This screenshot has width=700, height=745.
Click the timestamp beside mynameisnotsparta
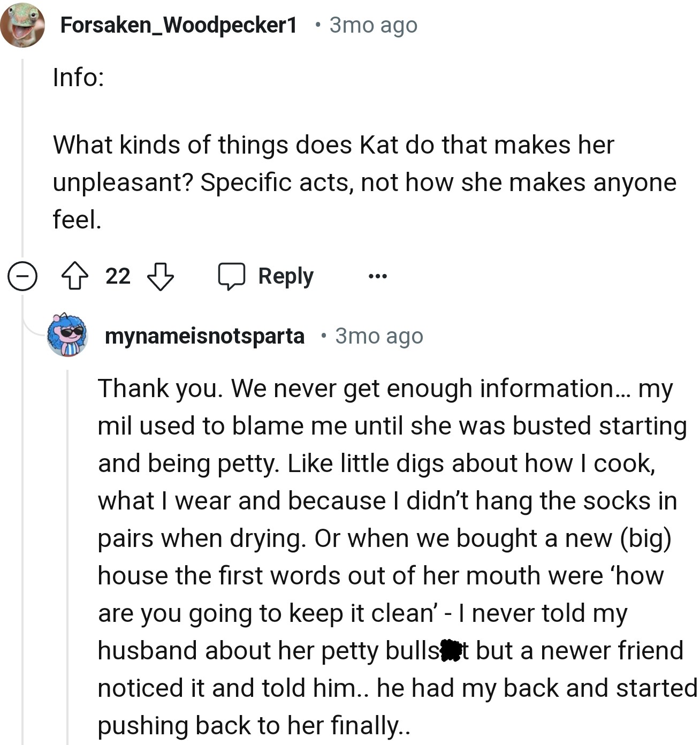pyautogui.click(x=379, y=336)
